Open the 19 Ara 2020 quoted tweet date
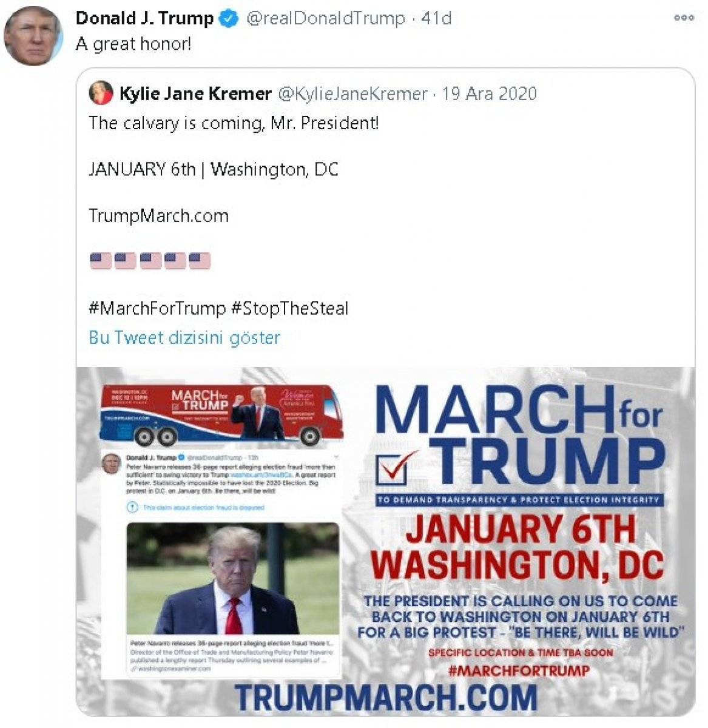This screenshot has width=708, height=728. point(490,94)
